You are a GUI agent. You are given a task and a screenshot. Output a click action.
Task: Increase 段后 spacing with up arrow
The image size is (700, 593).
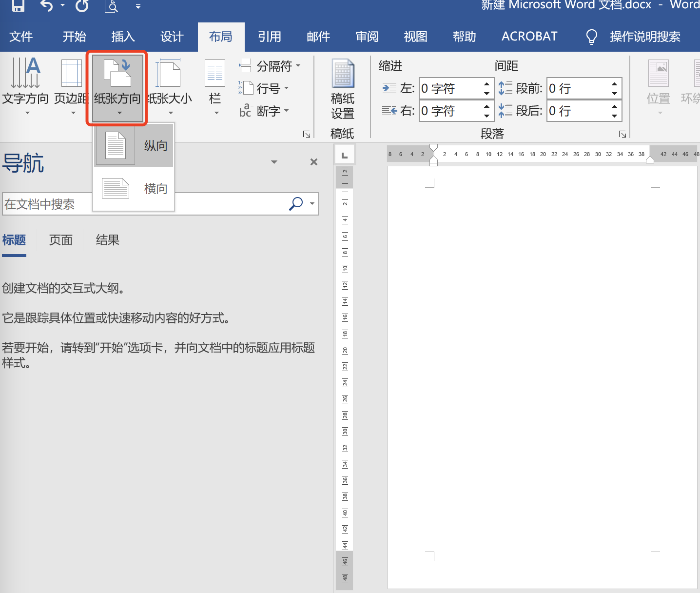[614, 106]
